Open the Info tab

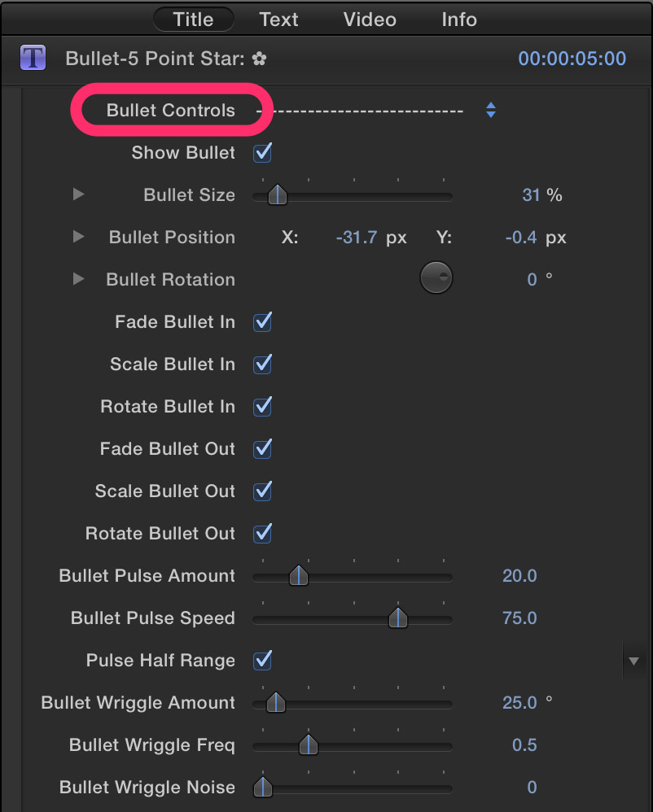459,20
